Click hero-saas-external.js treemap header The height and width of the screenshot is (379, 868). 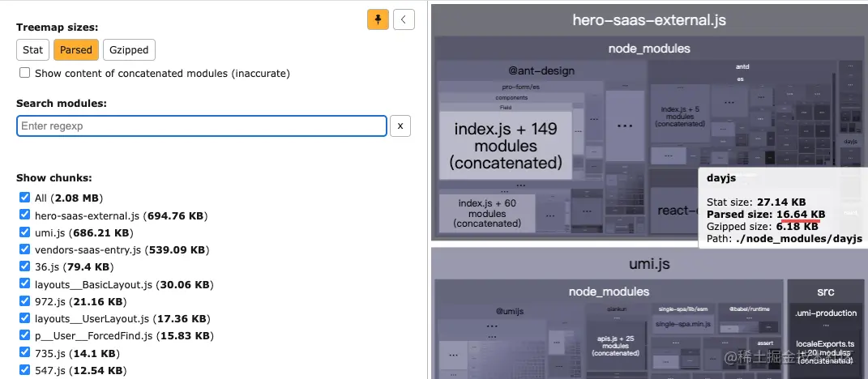click(649, 20)
